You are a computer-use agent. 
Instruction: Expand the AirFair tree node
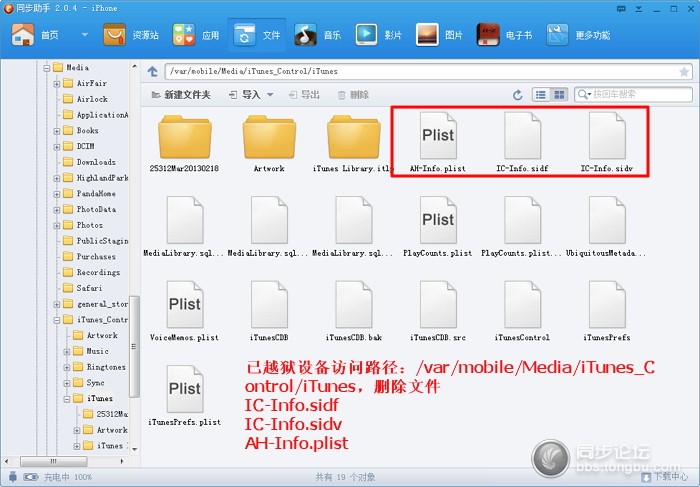pyautogui.click(x=57, y=83)
